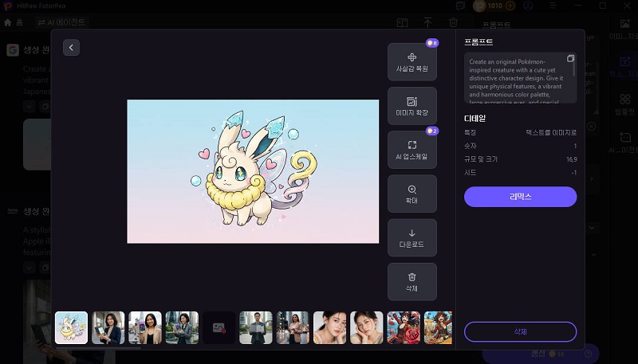Viewport: 638px width, 364px height.
Task: Select the Pokémon creature thumbnail
Action: [71, 328]
